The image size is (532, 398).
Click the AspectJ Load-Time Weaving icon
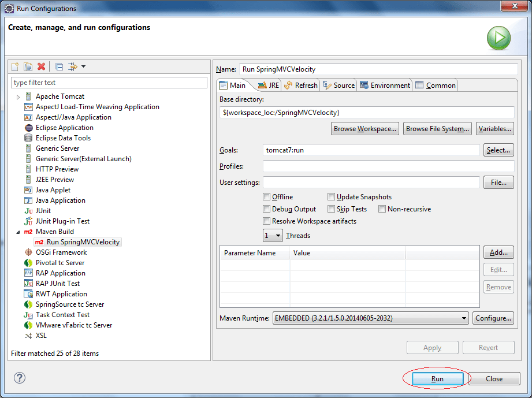coord(28,107)
